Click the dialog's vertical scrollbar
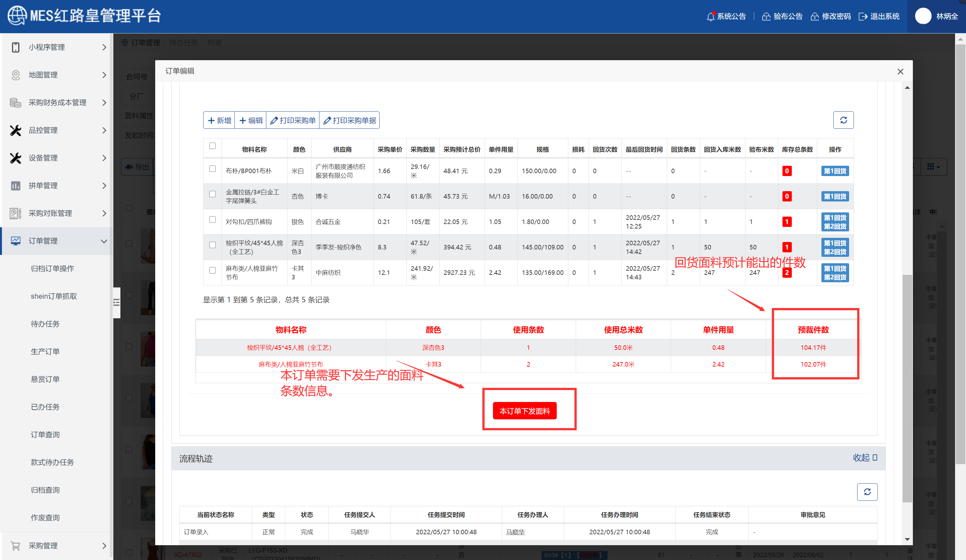 [x=907, y=387]
